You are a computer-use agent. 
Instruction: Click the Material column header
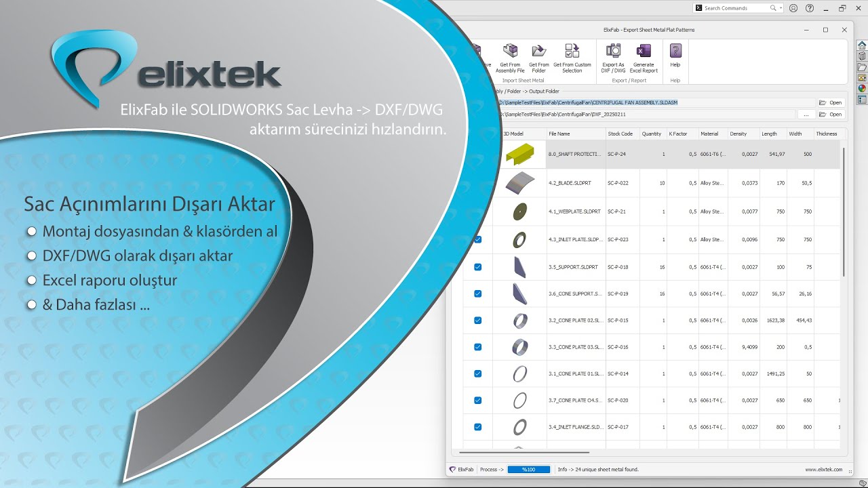tap(712, 134)
